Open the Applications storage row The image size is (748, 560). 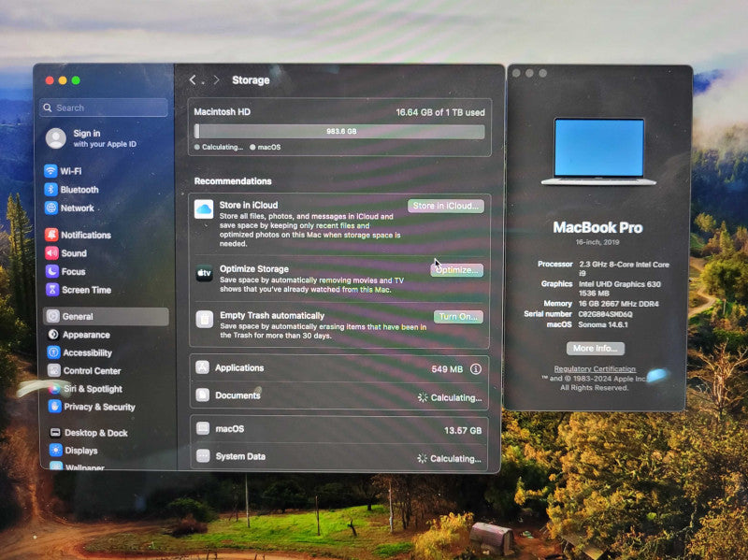click(x=339, y=368)
